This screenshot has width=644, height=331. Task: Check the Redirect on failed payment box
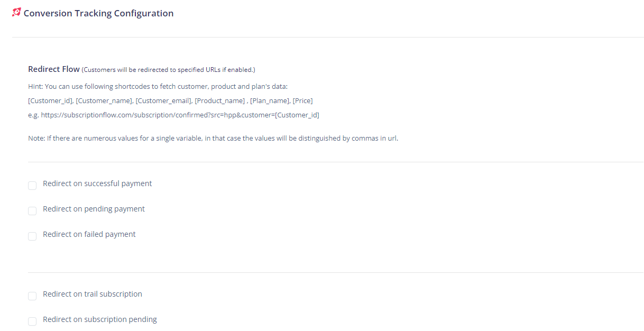click(x=32, y=236)
